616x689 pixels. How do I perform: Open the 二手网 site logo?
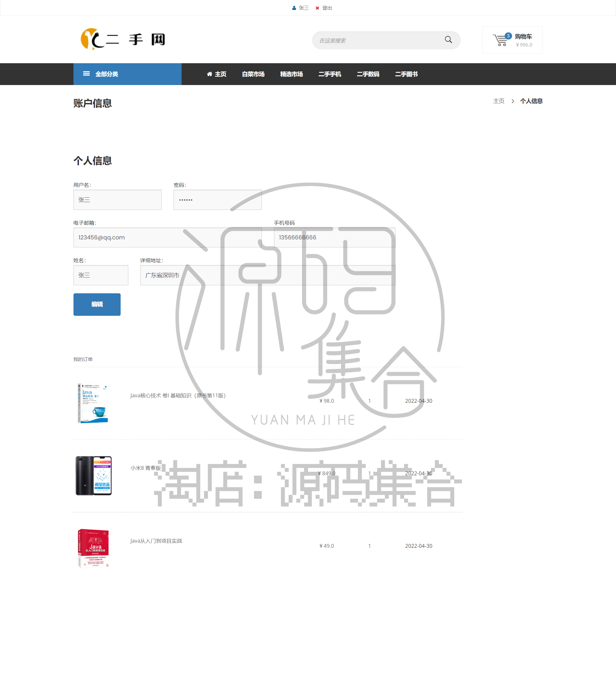(x=123, y=39)
